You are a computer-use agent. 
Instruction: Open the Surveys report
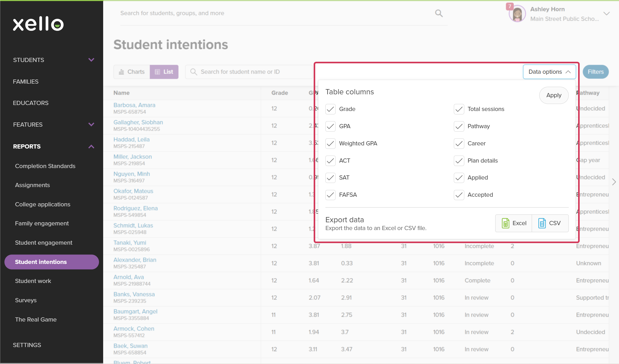[26, 300]
